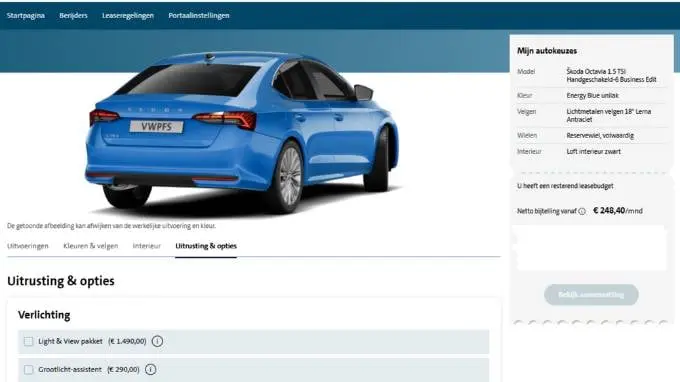Select the Uitrusting & opties tab
This screenshot has width=680, height=382.
click(206, 246)
